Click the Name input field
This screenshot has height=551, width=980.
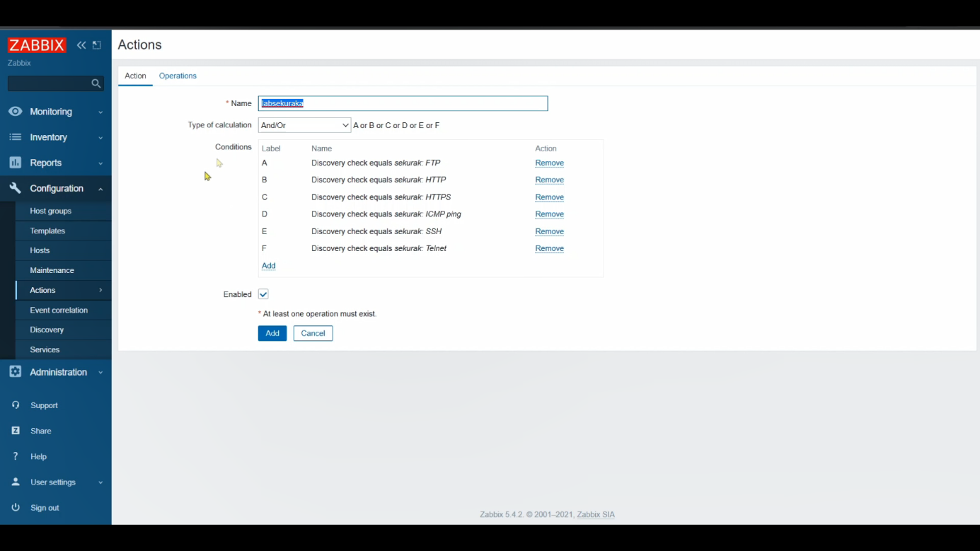(x=403, y=103)
